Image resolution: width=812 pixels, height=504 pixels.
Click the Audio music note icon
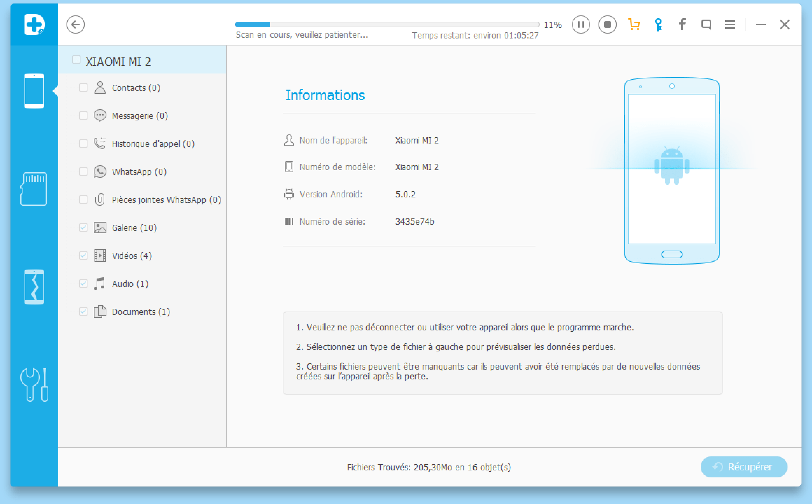100,283
